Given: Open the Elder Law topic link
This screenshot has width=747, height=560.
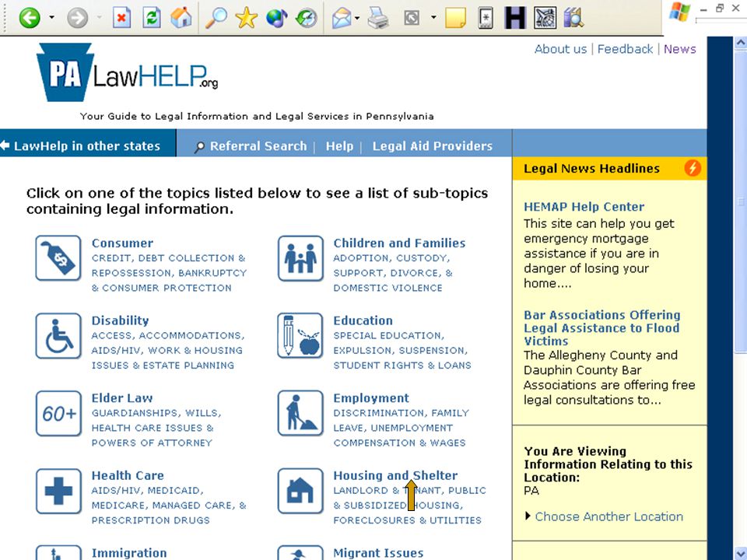Looking at the screenshot, I should point(122,398).
